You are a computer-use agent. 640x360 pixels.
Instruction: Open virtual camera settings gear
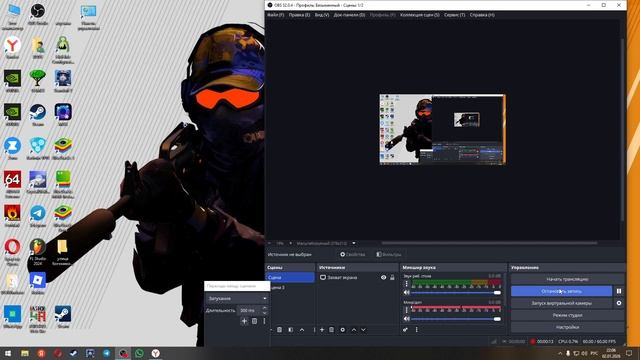click(619, 303)
